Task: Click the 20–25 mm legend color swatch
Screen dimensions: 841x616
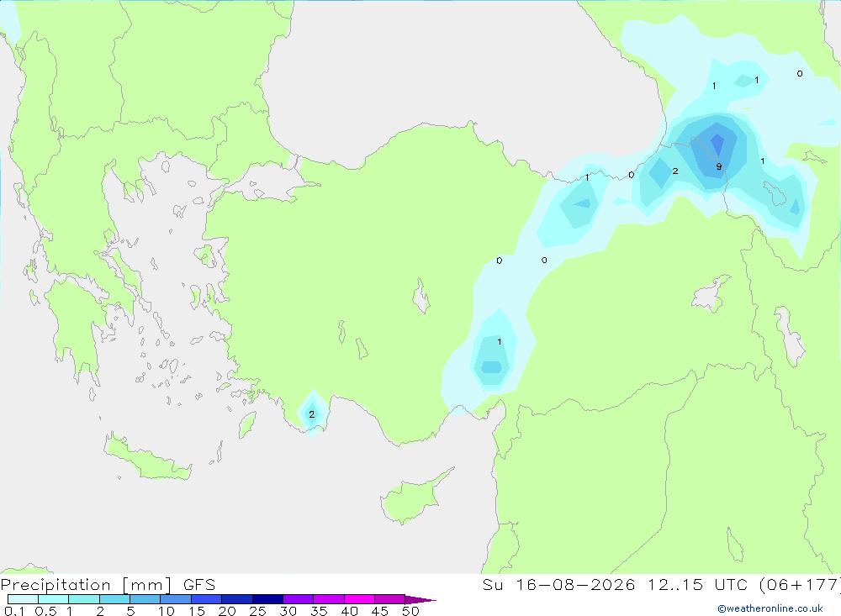Action: coord(237,599)
